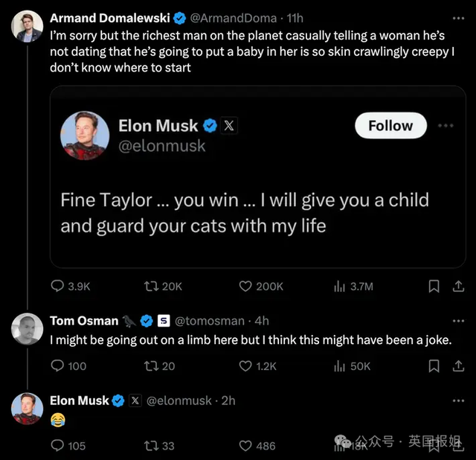Follow Elon Musk from quoted tweet
This screenshot has width=476, height=460.
(x=390, y=126)
